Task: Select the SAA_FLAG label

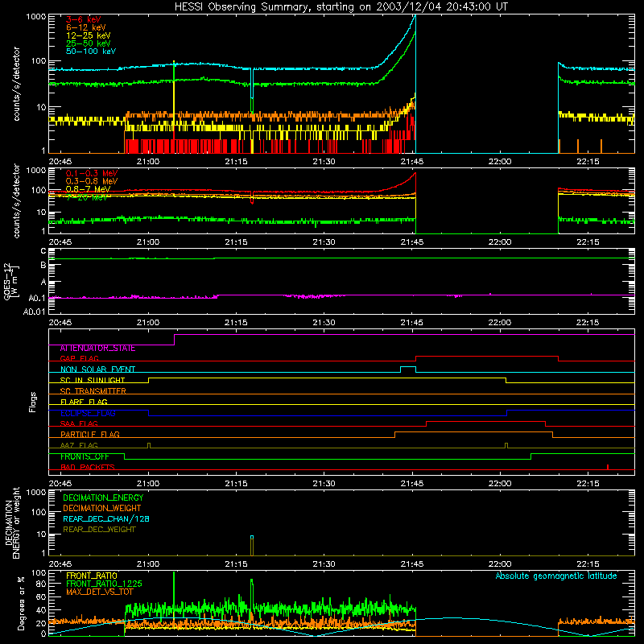Action: [79, 423]
